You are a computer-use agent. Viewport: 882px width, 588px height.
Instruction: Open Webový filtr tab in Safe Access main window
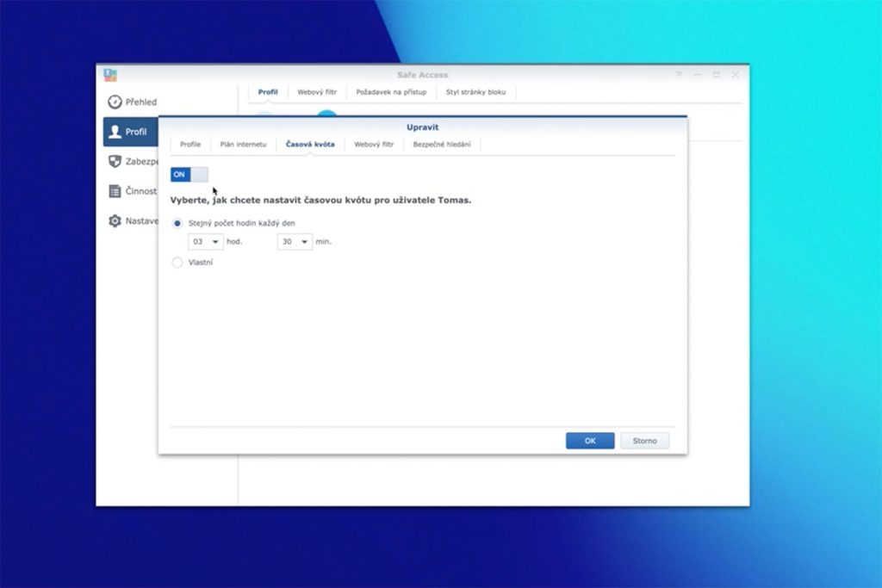click(x=317, y=92)
